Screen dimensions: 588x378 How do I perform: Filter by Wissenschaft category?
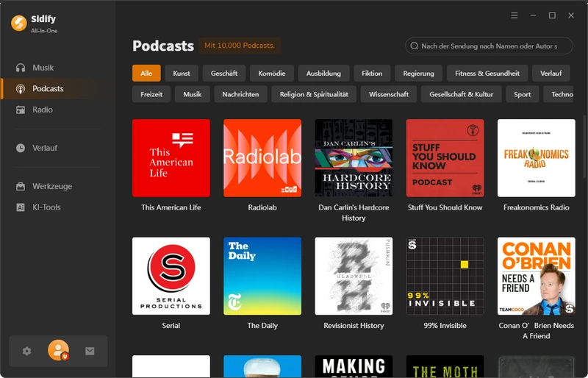(x=389, y=94)
